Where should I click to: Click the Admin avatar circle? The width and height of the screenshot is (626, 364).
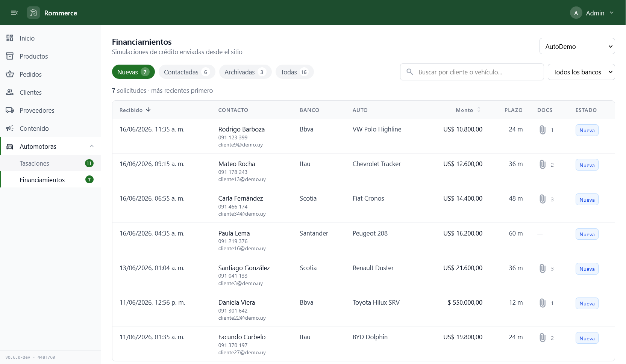coord(576,13)
